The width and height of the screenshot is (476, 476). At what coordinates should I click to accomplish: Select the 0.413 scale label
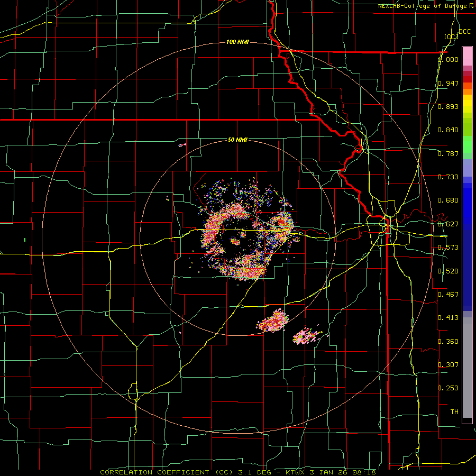click(448, 318)
